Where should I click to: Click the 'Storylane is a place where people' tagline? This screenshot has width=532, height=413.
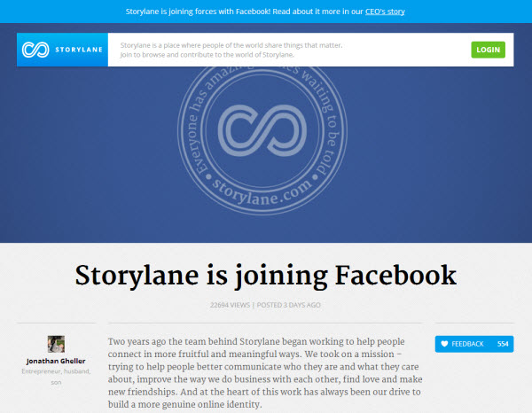click(231, 45)
